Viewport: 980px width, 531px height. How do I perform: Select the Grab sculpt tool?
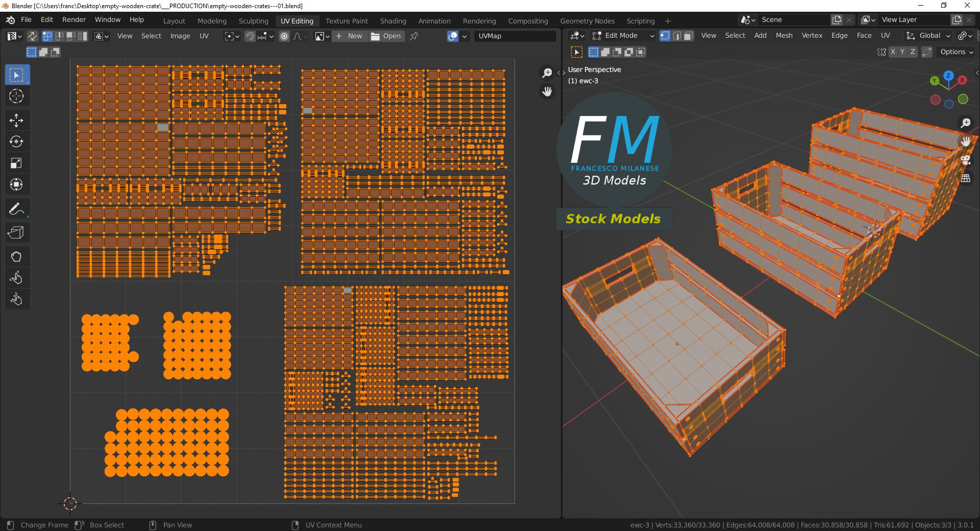pyautogui.click(x=16, y=256)
